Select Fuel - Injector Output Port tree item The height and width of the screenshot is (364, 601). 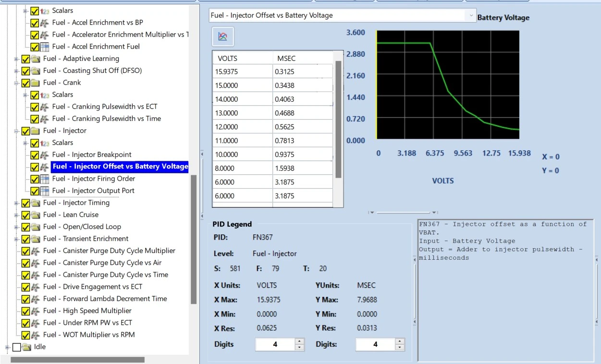93,191
